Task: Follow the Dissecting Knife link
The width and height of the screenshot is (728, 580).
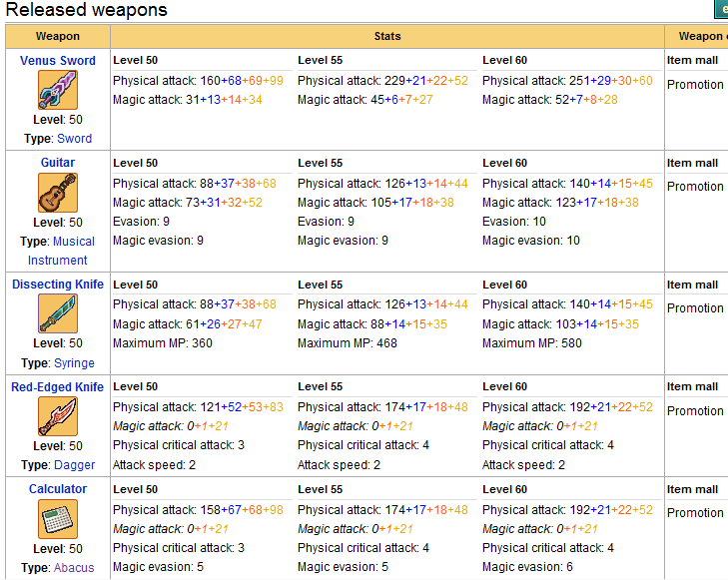Action: point(58,285)
